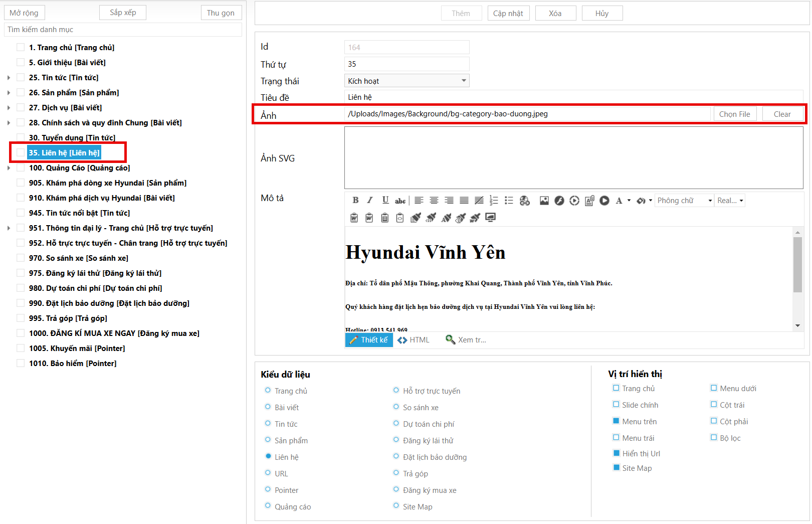Viewport: 812px width, 524px height.
Task: Insert a numbered list in the editor
Action: tap(494, 201)
